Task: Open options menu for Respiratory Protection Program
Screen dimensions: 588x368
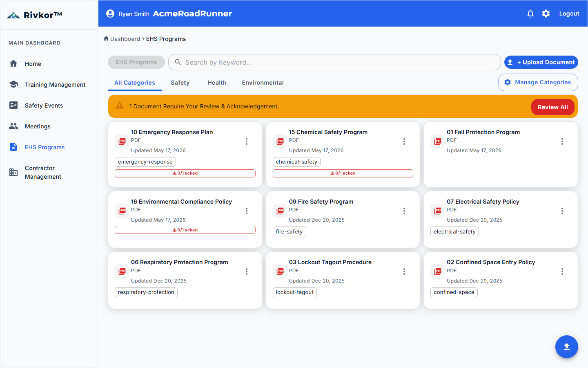Action: [247, 272]
